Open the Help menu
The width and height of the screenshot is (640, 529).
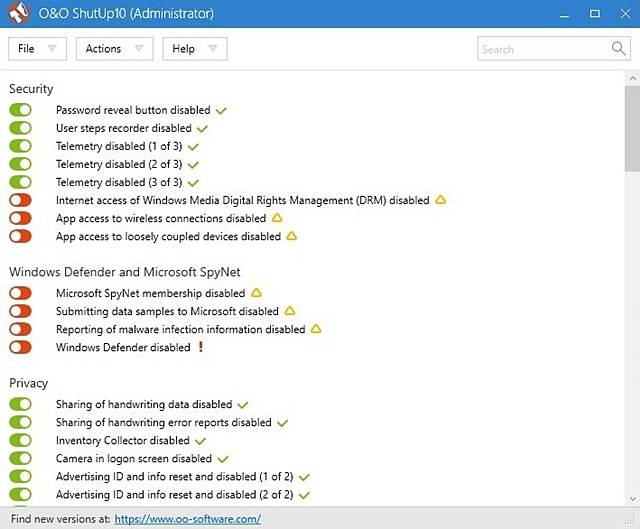click(x=195, y=49)
